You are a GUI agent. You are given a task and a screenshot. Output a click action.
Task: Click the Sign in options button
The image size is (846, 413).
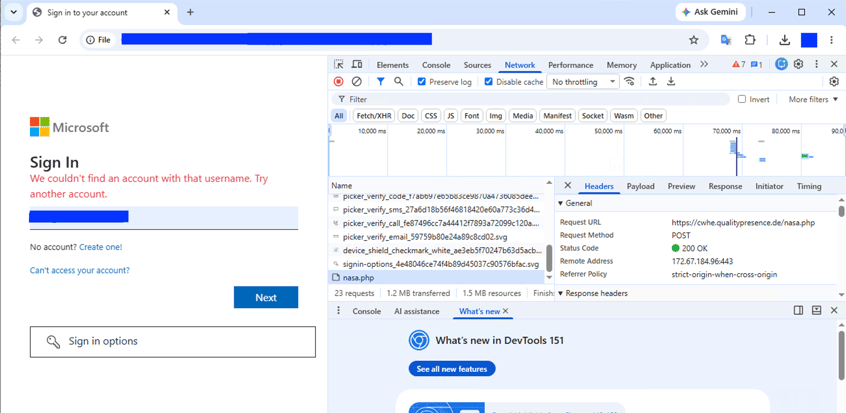(173, 341)
